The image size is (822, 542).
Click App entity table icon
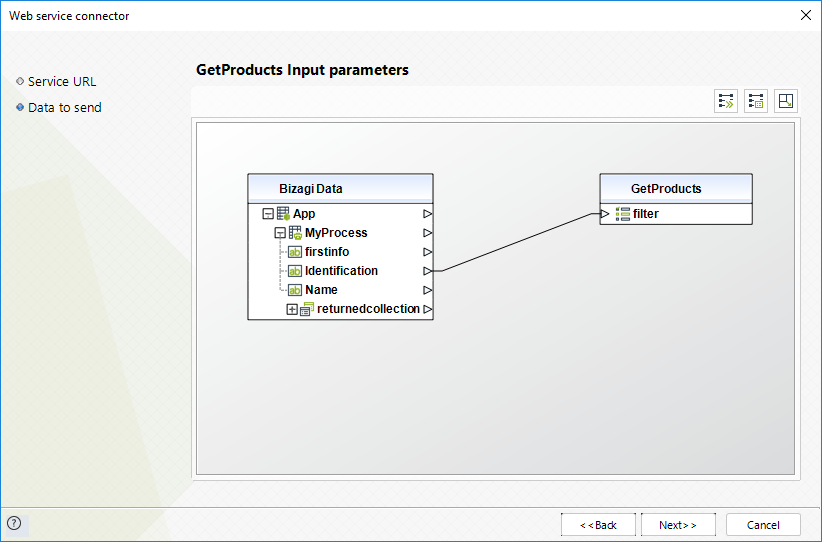pos(283,213)
